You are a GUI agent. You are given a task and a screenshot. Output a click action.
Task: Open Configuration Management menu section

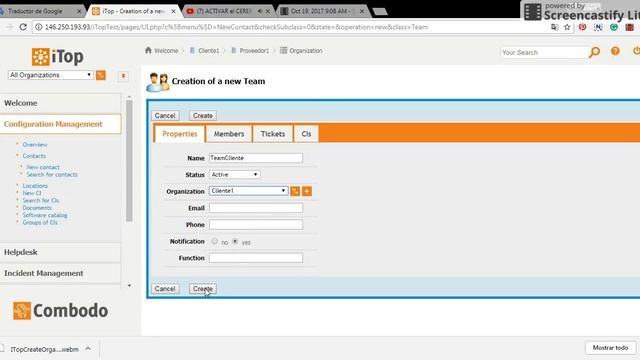(60, 124)
